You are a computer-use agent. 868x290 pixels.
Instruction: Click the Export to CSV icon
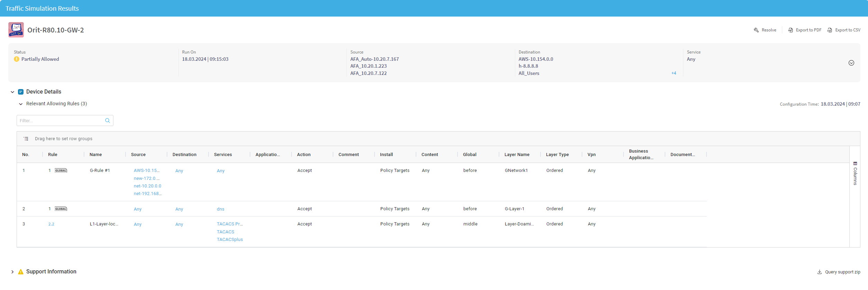pyautogui.click(x=829, y=30)
